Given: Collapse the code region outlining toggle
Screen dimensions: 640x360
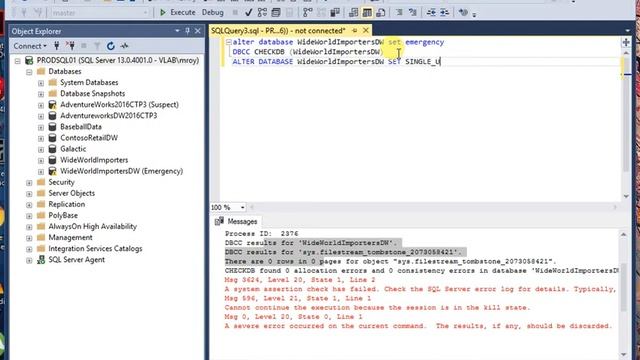Looking at the screenshot, I should 229,42.
